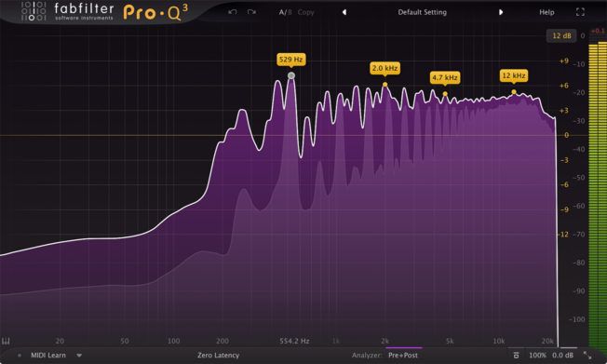607x364 pixels.
Task: Open output options icon next to 100%
Action: [516, 355]
